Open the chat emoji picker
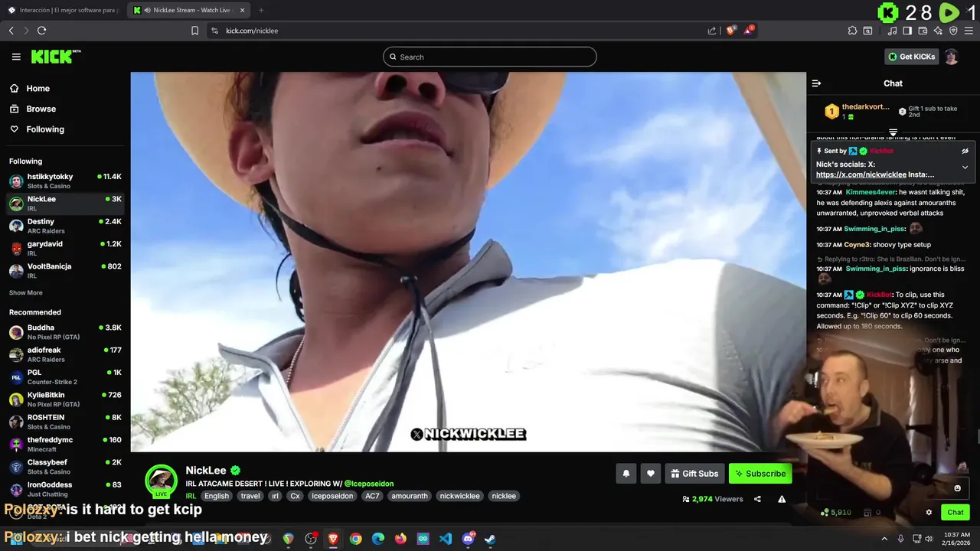Viewport: 980px width, 551px height. tap(957, 488)
